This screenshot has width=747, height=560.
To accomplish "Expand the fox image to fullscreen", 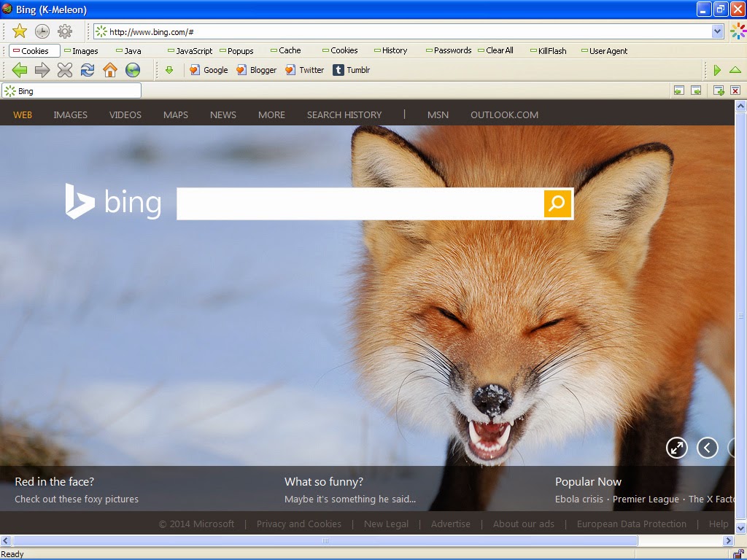I will pos(676,448).
